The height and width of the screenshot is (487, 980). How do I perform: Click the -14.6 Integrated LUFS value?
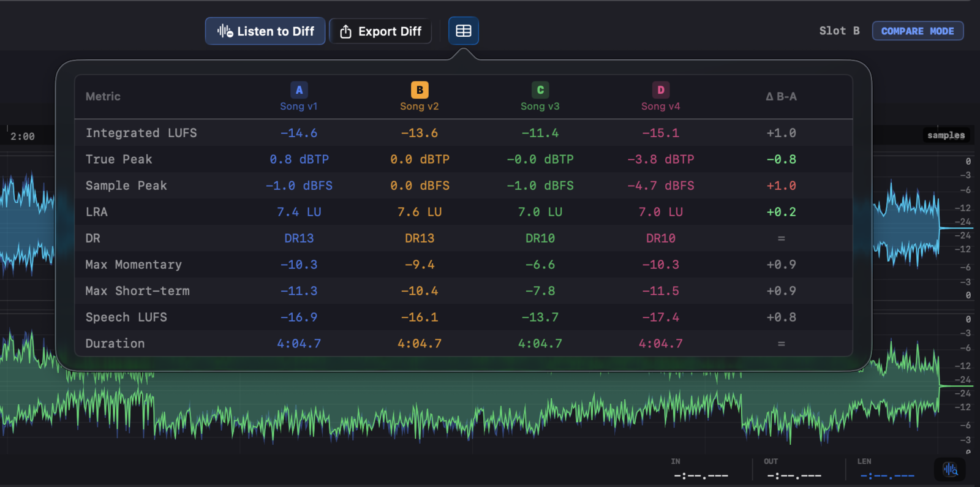tap(299, 133)
